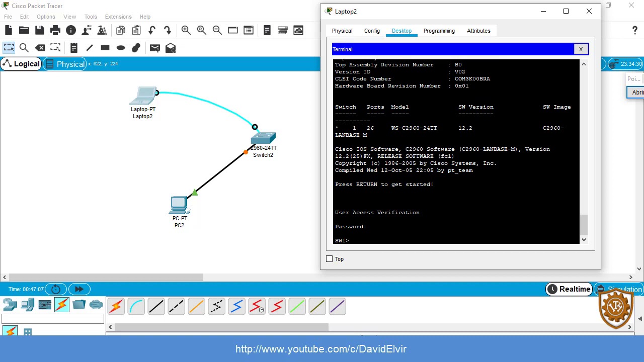Click the device search field in bottom panel

pos(53,319)
